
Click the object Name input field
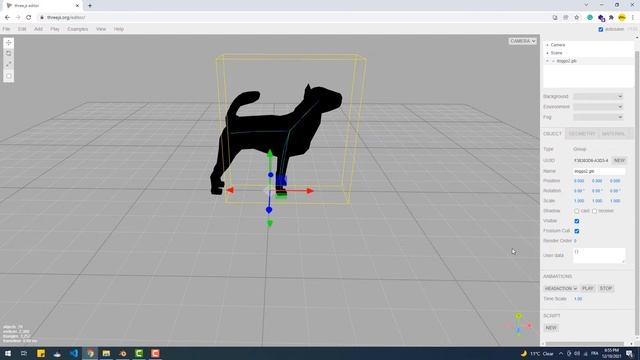599,171
